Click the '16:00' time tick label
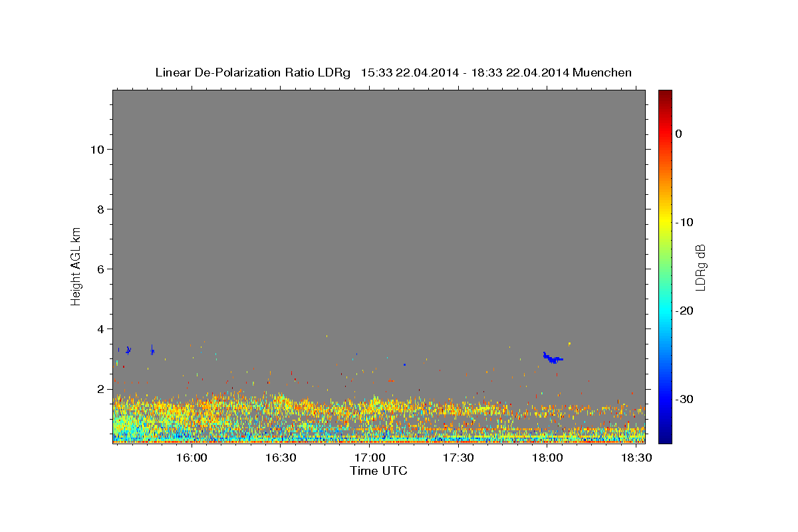The width and height of the screenshot is (798, 532). [x=192, y=458]
